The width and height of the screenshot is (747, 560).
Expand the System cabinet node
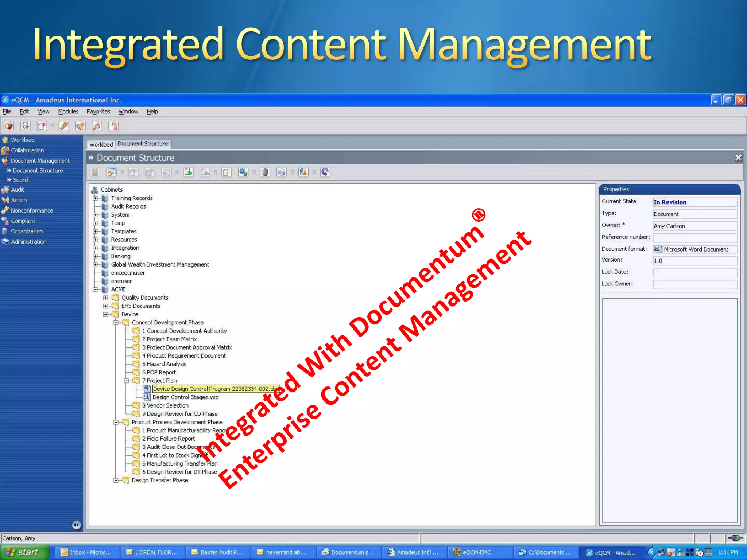click(x=95, y=215)
